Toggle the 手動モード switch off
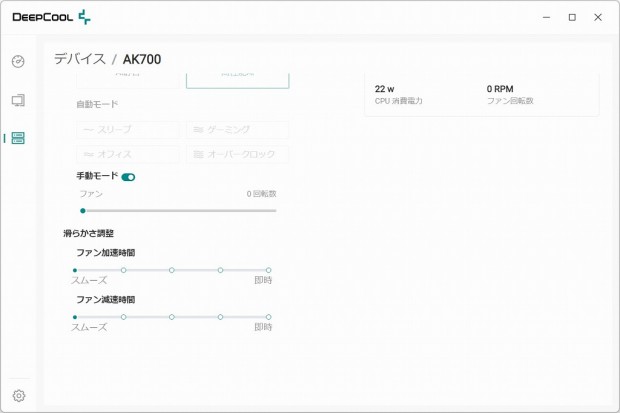Screen dimensions: 620x413 128,177
